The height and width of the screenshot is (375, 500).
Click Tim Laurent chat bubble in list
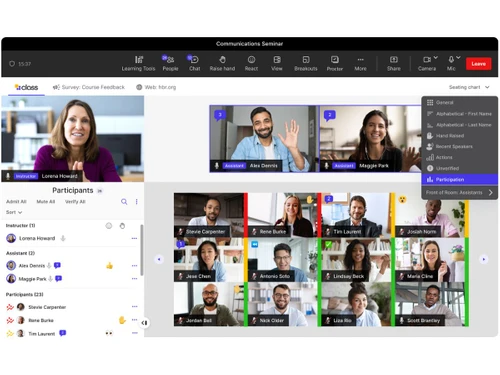(x=63, y=333)
